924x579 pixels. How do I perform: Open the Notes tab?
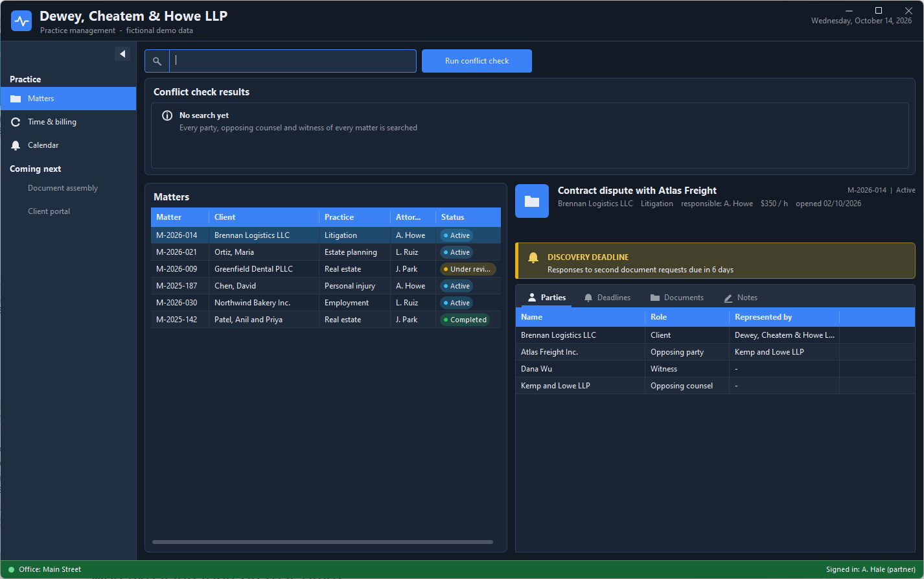[x=741, y=298]
